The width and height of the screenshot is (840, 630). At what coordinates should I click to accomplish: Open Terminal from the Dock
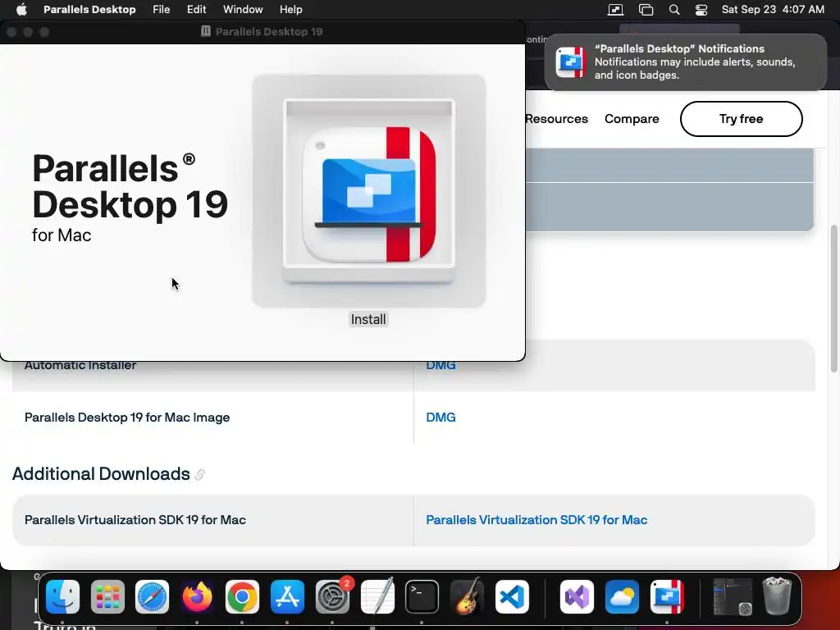click(x=422, y=596)
